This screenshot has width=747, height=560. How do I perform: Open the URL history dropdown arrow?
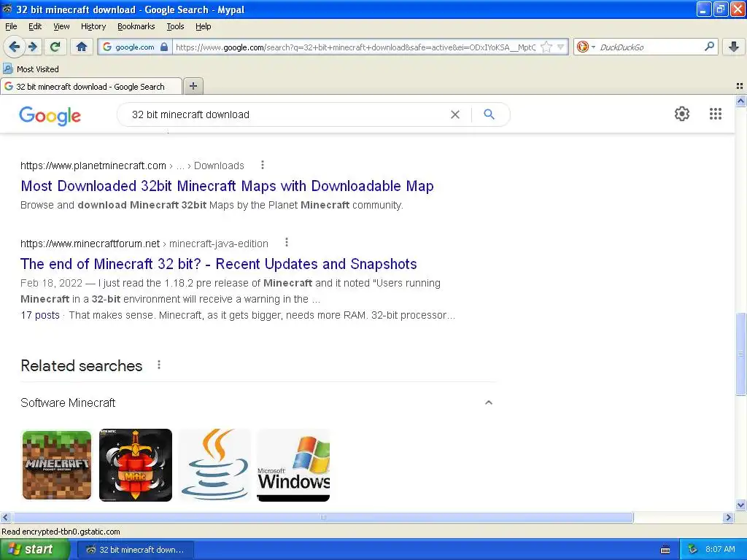point(561,47)
